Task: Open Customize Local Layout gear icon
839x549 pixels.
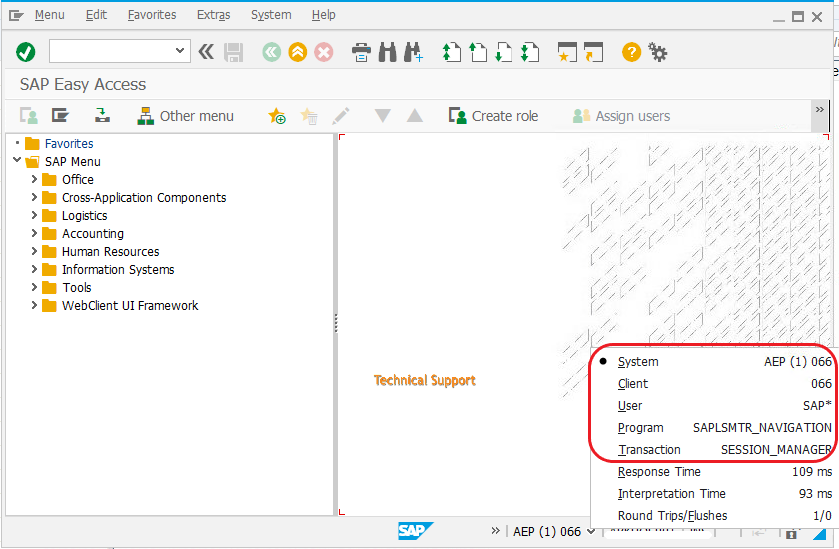Action: [658, 52]
